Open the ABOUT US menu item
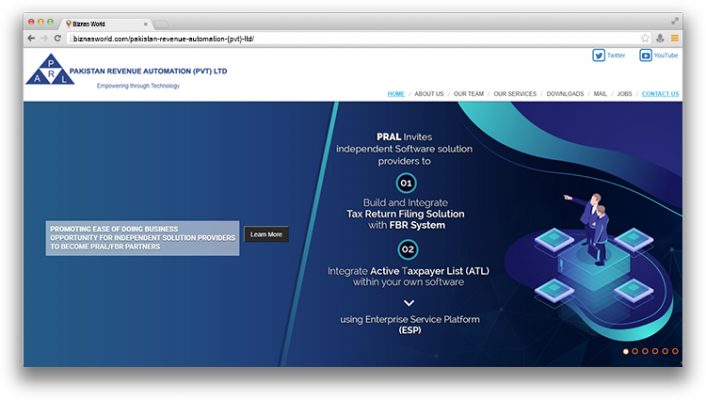Viewport: 706px width, 400px height. pyautogui.click(x=429, y=94)
